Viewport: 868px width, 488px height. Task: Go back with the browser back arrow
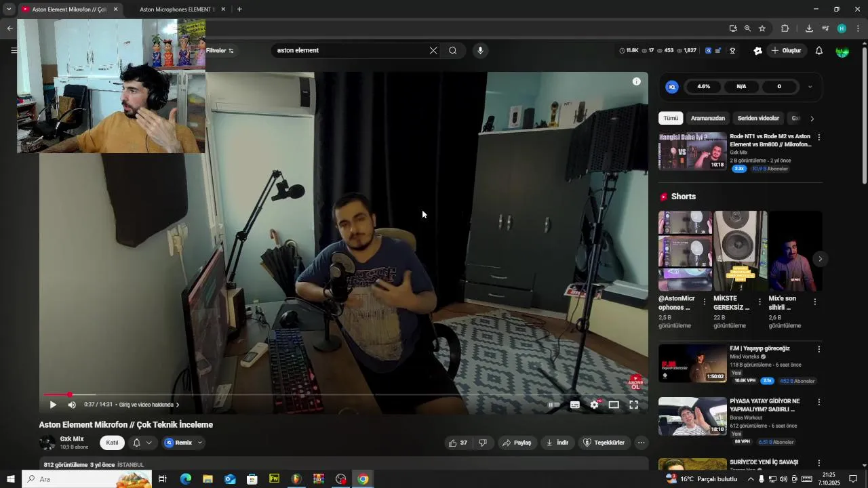tap(9, 28)
